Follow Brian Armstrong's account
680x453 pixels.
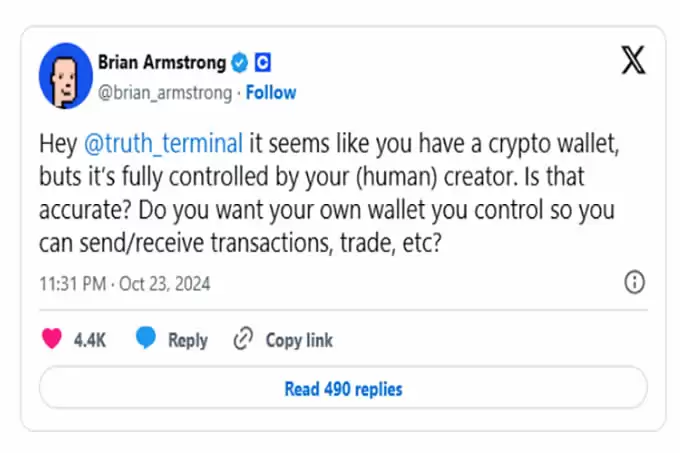[x=271, y=92]
